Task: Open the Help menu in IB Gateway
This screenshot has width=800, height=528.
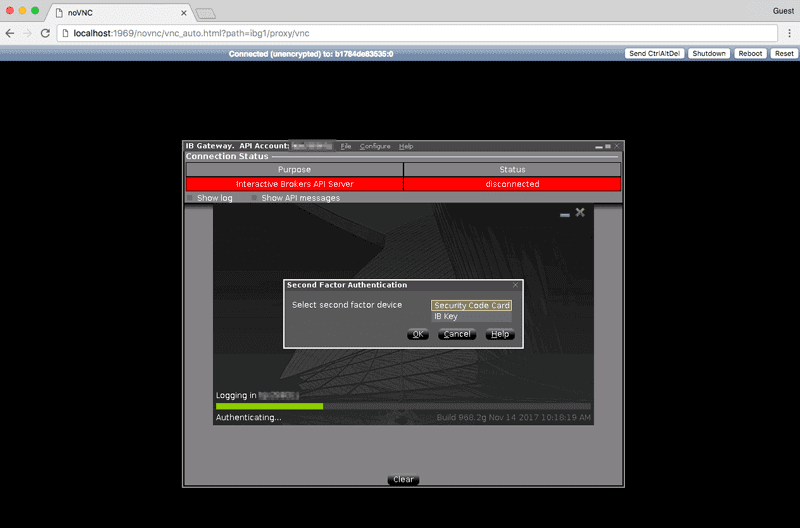Action: tap(406, 146)
